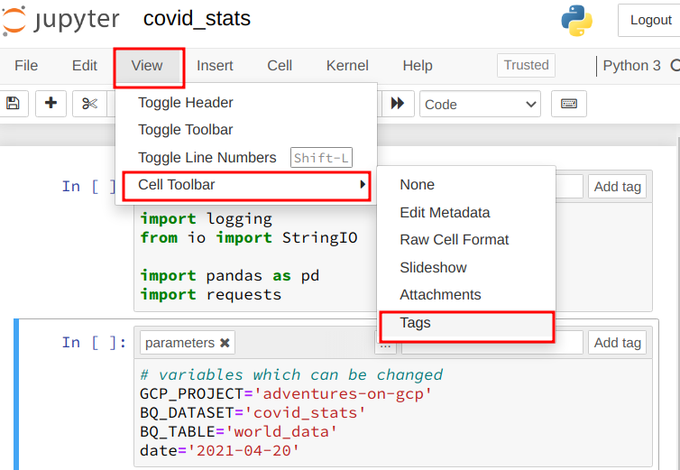Click the ellipsis button beside parameters tag
The image size is (680, 470).
click(x=383, y=344)
